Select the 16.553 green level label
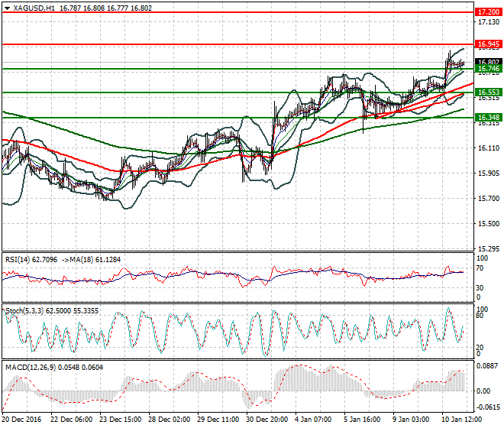 (x=489, y=92)
